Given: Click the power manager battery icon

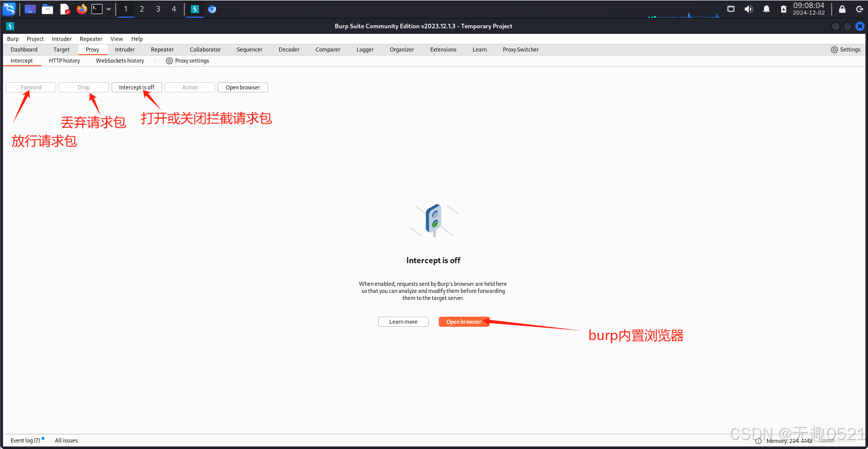Looking at the screenshot, I should tap(784, 9).
